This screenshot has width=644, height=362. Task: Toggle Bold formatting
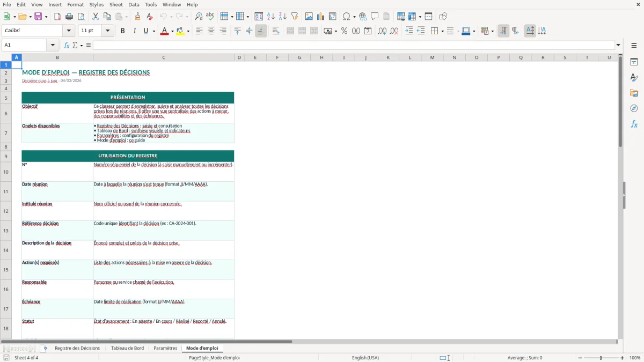click(122, 31)
